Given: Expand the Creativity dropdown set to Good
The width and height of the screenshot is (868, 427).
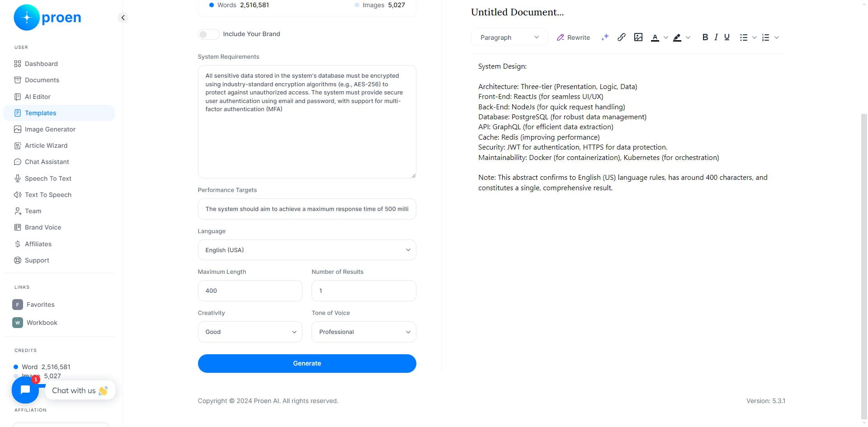Looking at the screenshot, I should [x=250, y=332].
